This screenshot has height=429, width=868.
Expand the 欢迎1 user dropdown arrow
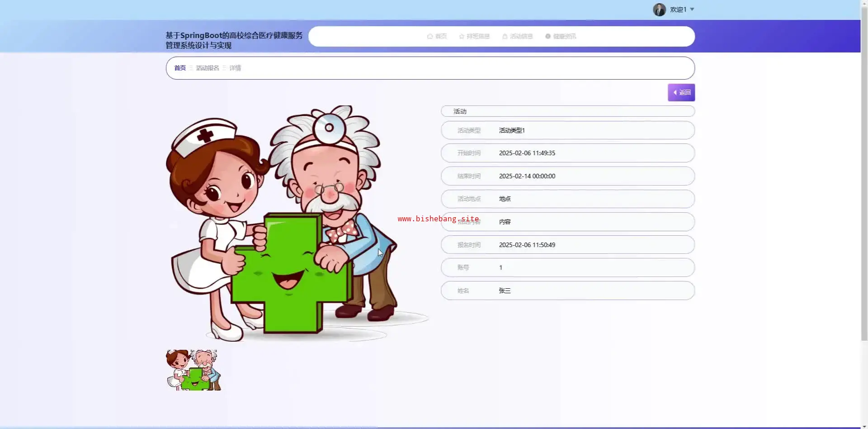point(692,10)
